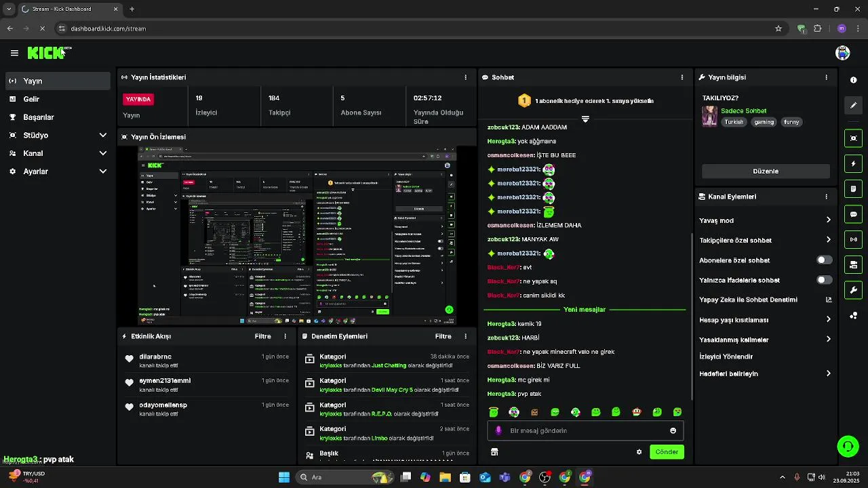
Task: Open Kanal Eylemleri three-dot menu
Action: click(826, 197)
